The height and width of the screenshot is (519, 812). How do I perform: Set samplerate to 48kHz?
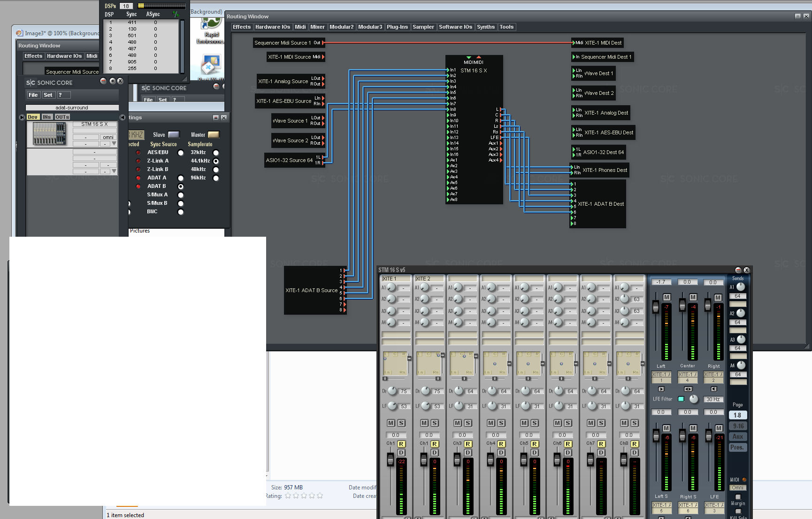coord(216,170)
